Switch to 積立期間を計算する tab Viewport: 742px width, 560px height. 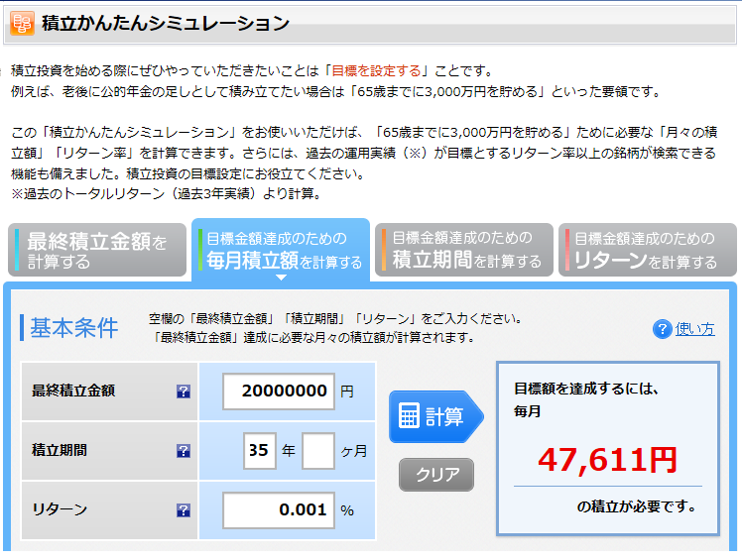coord(464,250)
